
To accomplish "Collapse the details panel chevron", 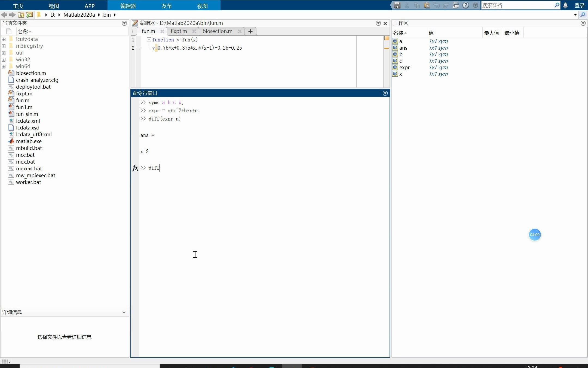I will 124,312.
